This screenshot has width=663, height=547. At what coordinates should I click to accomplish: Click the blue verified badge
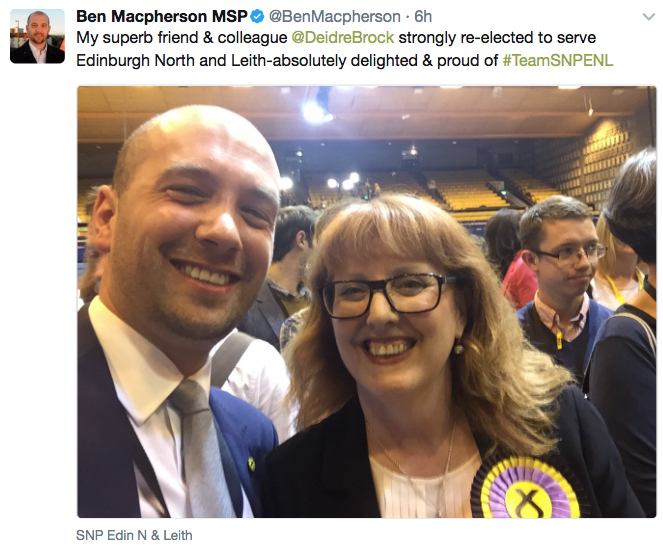coord(257,17)
